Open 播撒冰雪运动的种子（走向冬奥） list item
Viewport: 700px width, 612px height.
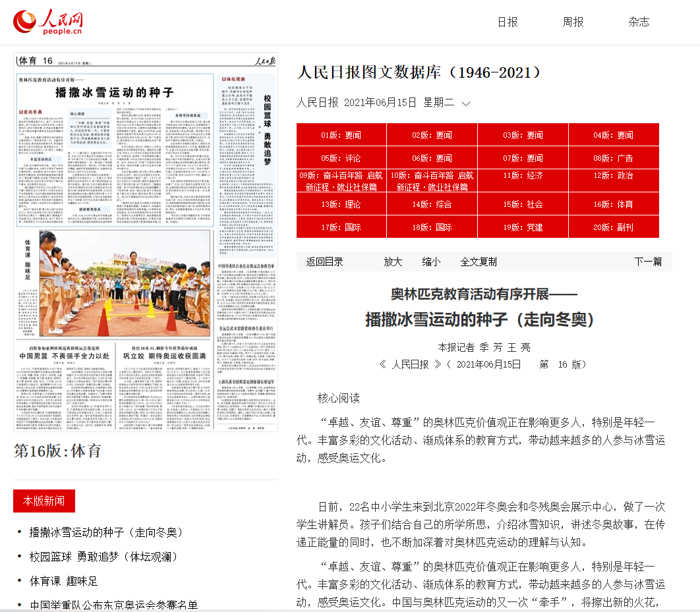click(x=106, y=532)
